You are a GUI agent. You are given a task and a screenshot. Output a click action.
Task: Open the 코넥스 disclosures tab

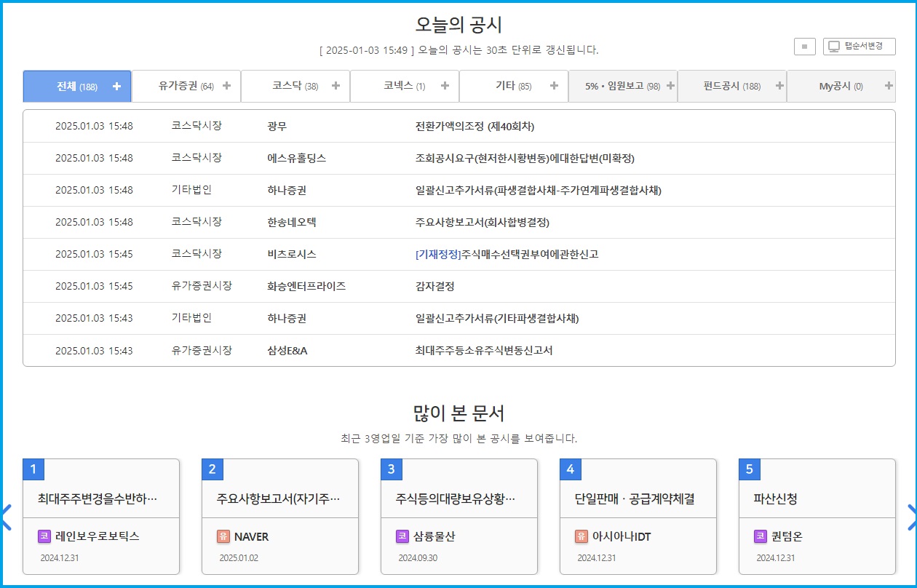tap(404, 85)
